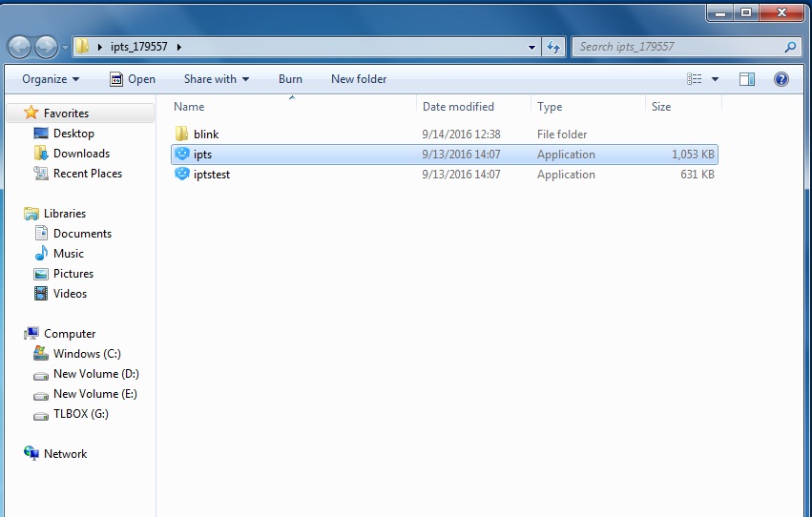Select the ipts application icon
Image resolution: width=812 pixels, height=517 pixels.
181,154
